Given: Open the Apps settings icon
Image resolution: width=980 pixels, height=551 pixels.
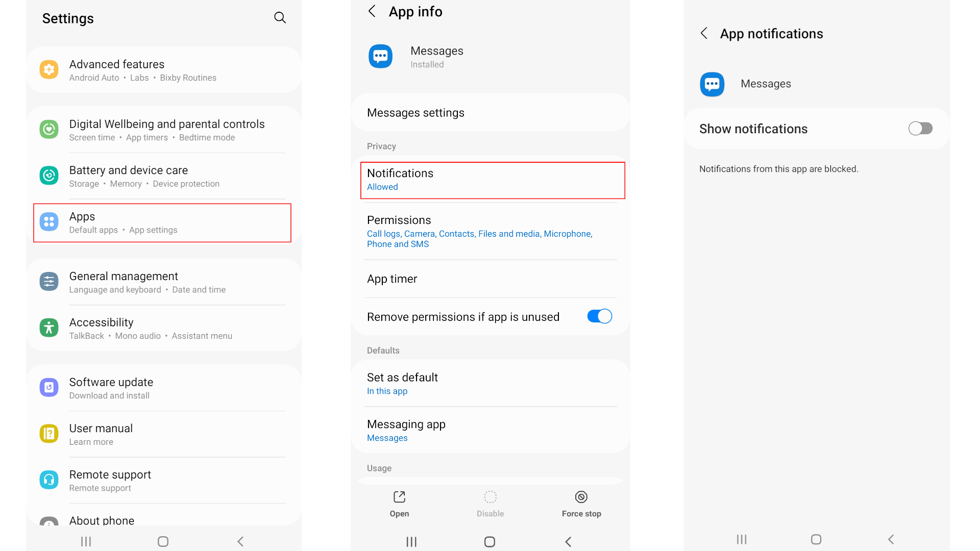Looking at the screenshot, I should (x=48, y=222).
